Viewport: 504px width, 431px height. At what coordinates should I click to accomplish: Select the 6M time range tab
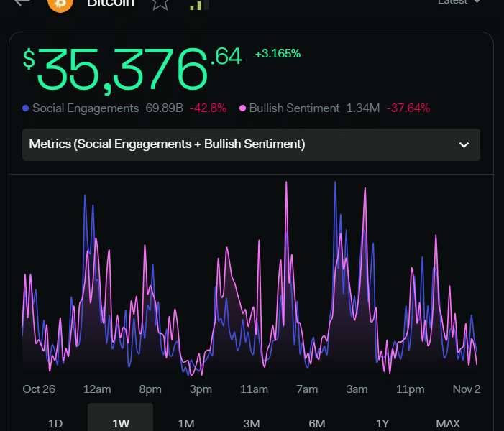tap(317, 422)
